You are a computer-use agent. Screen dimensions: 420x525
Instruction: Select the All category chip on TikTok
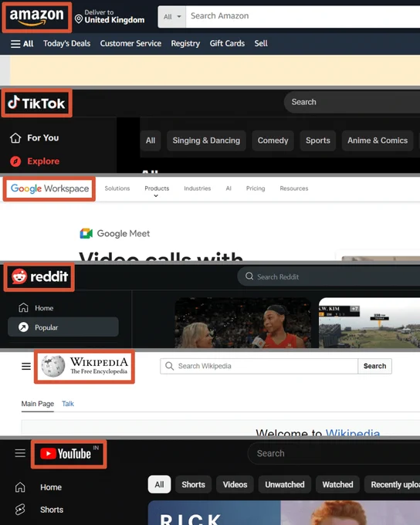(151, 141)
